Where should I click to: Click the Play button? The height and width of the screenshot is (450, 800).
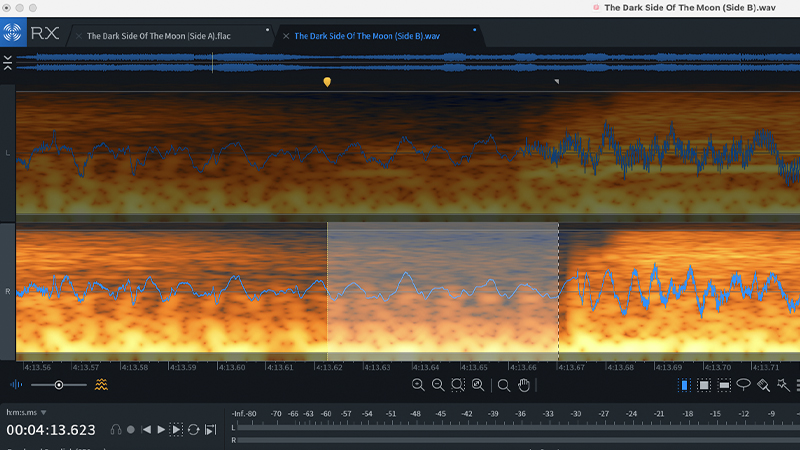(161, 430)
